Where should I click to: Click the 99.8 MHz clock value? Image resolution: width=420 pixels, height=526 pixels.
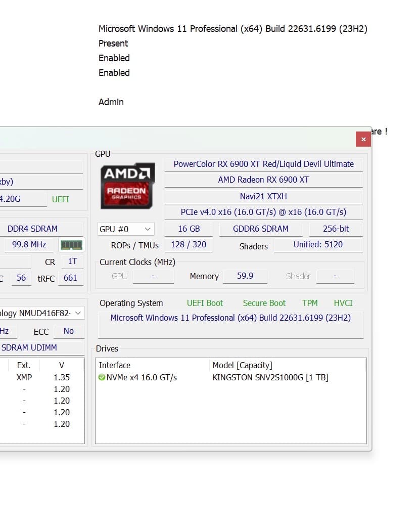29,245
